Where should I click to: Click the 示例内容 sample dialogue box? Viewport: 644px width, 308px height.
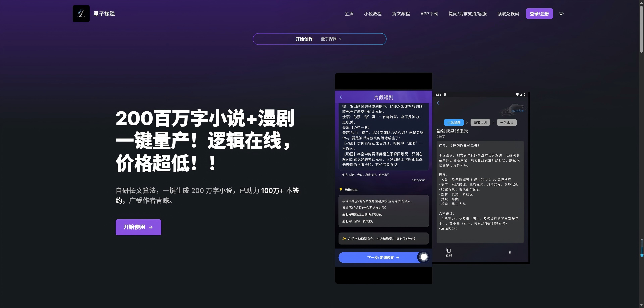383,211
